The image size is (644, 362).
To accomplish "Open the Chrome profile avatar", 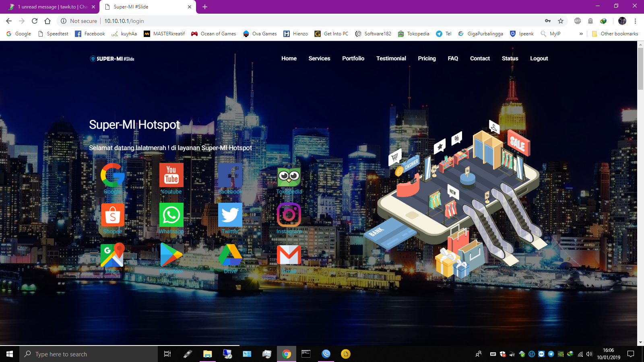I will (622, 21).
